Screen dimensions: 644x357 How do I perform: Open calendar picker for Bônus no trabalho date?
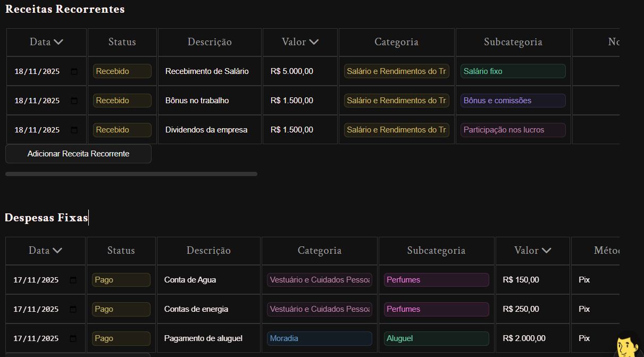point(74,101)
